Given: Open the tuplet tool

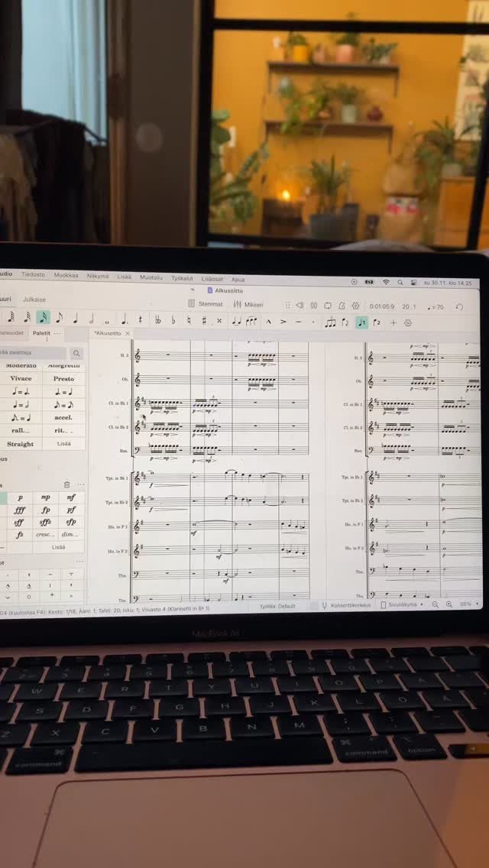Looking at the screenshot, I should [331, 322].
